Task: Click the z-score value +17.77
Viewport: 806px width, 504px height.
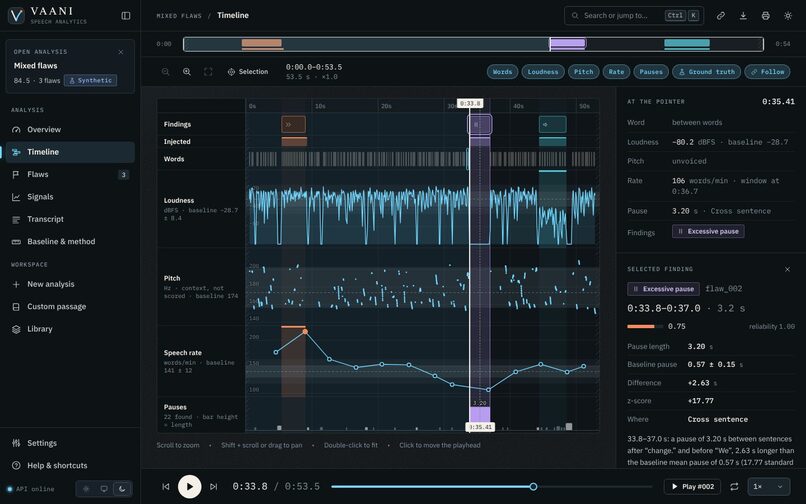Action: point(701,401)
